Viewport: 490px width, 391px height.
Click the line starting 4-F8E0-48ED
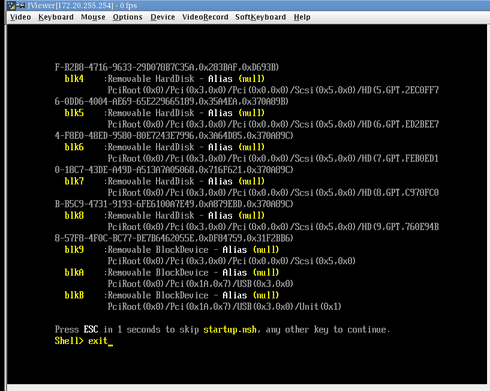tap(174, 136)
